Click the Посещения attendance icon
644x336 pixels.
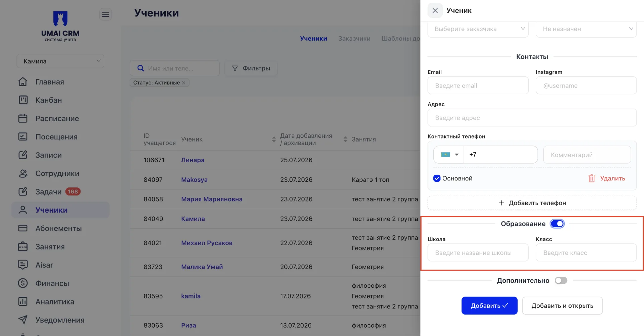pos(23,136)
